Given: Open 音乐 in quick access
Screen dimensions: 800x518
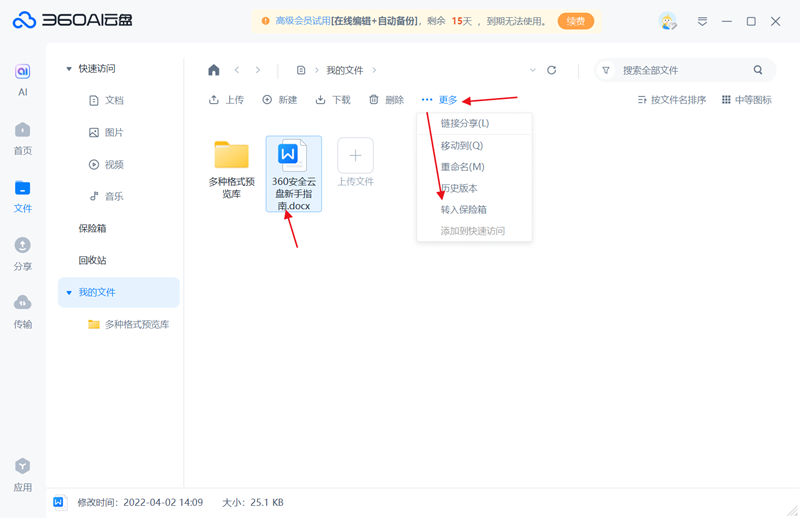Looking at the screenshot, I should (106, 196).
